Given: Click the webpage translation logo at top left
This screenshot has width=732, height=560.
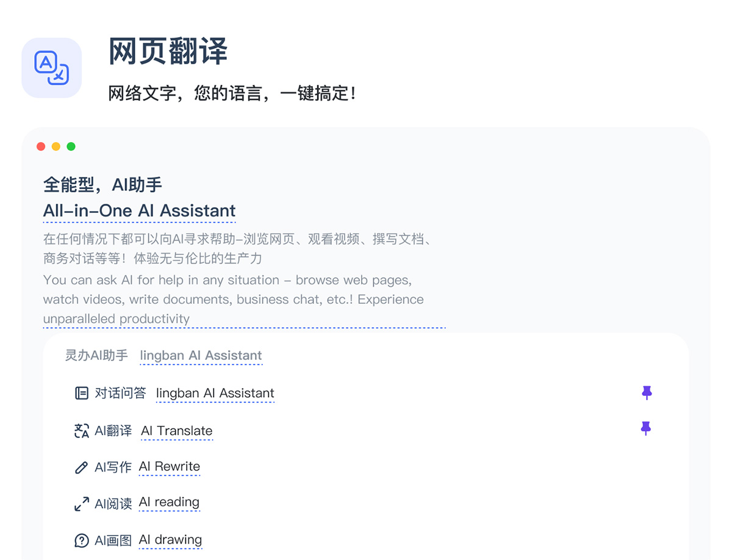Looking at the screenshot, I should [x=52, y=68].
